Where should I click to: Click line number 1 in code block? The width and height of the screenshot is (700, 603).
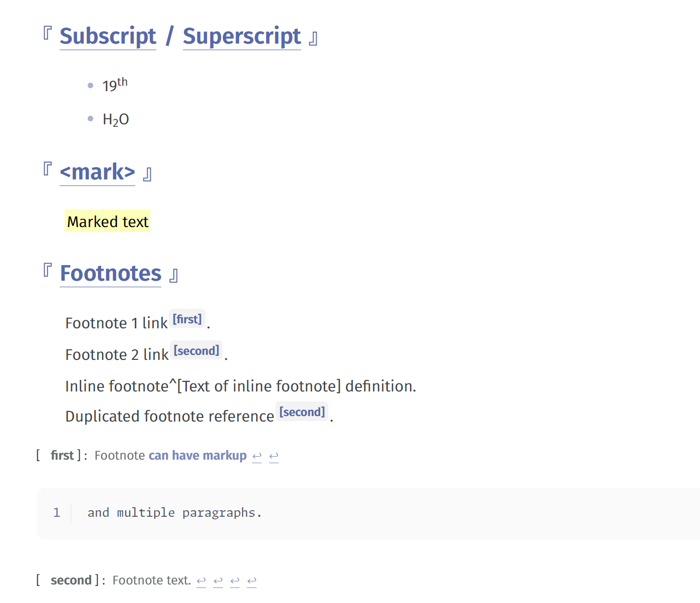(57, 513)
